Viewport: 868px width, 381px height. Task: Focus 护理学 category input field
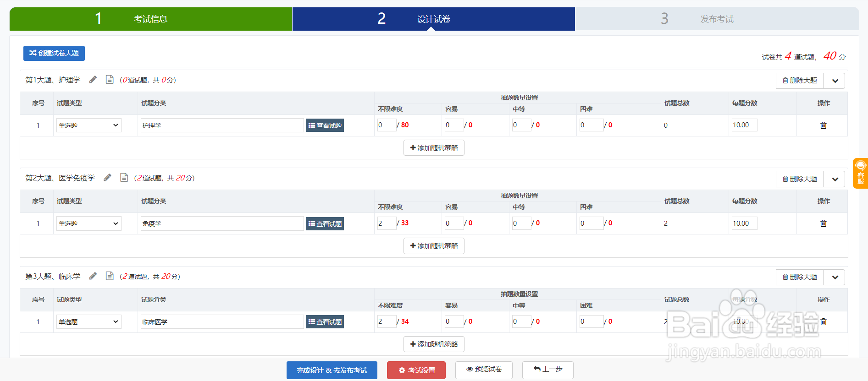point(222,125)
